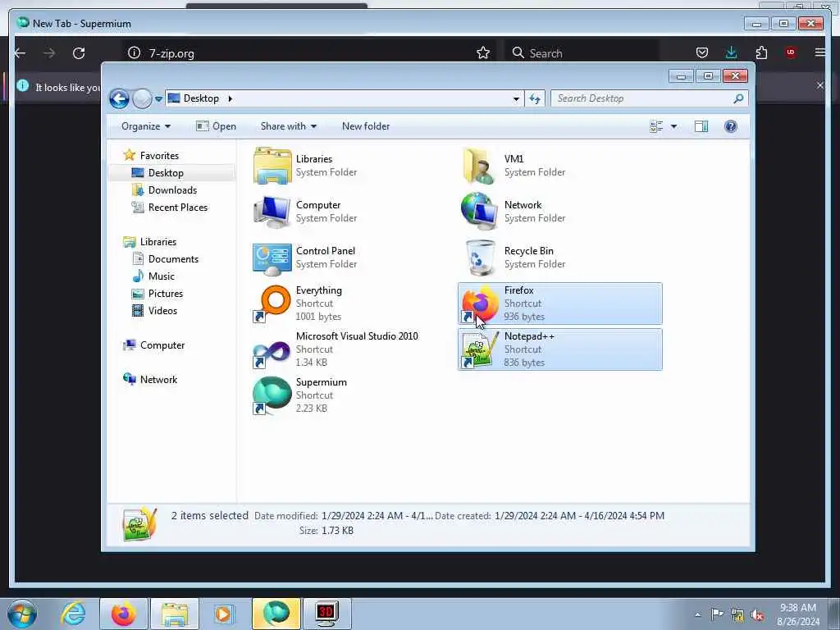This screenshot has height=630, width=840.
Task: Click the refresh button beside the address bar
Action: (535, 98)
